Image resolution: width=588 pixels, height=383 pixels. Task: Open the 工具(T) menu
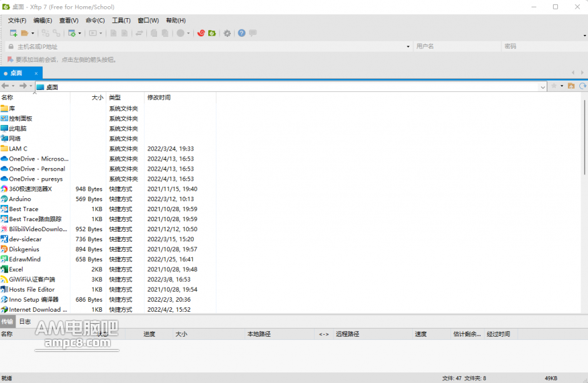pos(121,21)
